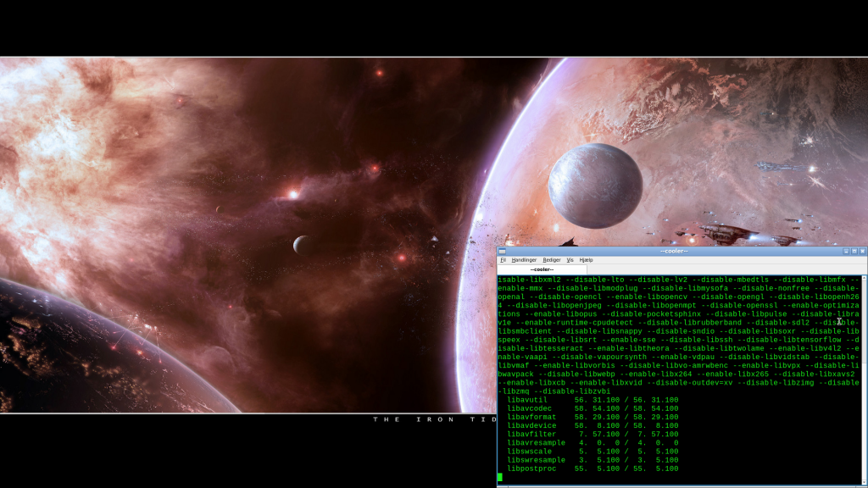
Task: Click the libswscale version line
Action: pyautogui.click(x=592, y=452)
